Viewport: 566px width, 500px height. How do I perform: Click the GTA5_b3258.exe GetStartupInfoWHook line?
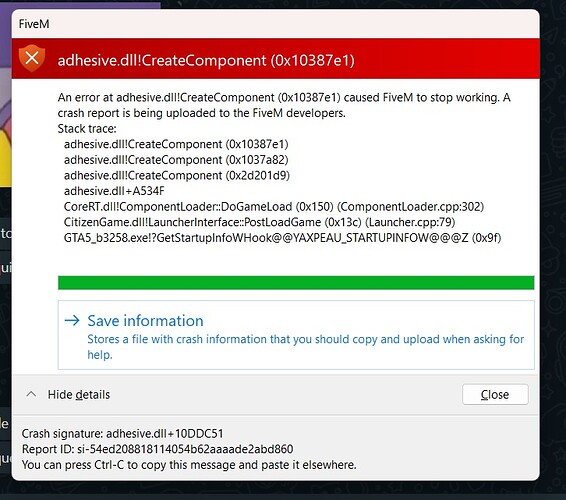coord(283,238)
